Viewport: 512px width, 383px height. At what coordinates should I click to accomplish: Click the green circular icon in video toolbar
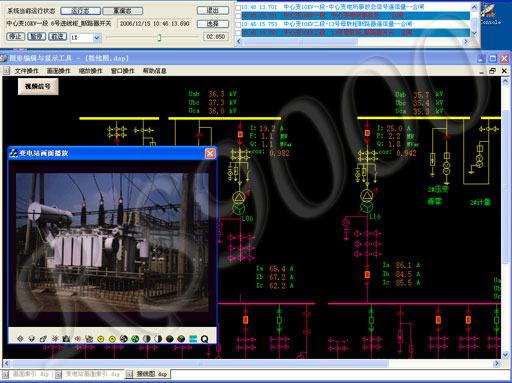[x=135, y=339]
